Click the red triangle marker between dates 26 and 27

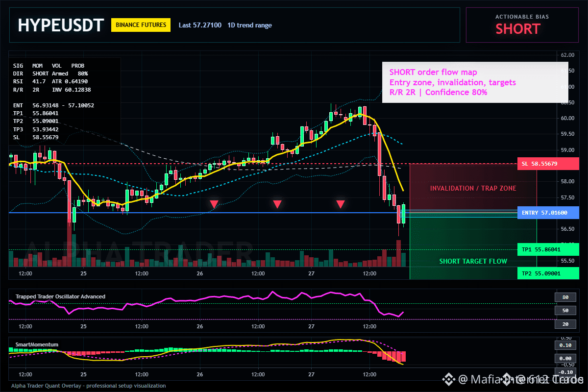tap(277, 204)
